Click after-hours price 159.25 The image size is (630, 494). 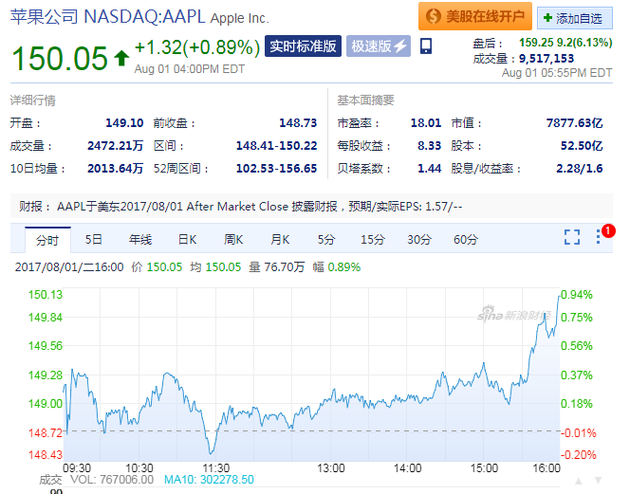pyautogui.click(x=536, y=42)
